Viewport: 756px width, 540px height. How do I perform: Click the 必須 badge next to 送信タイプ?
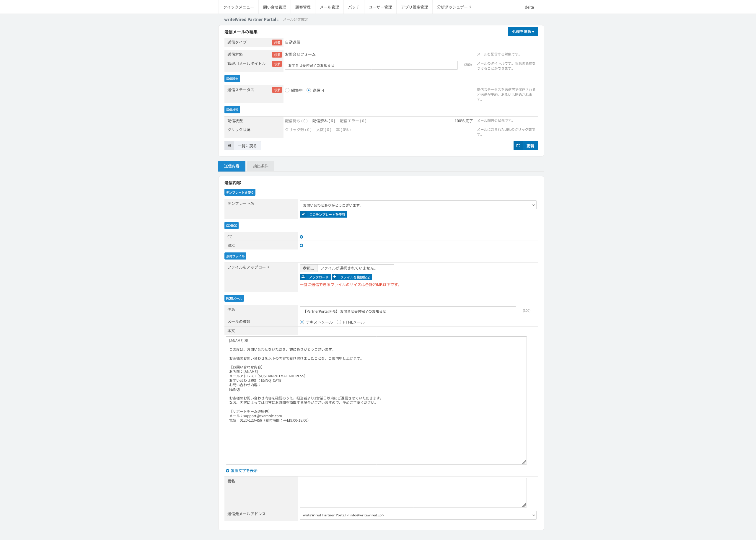[x=277, y=43]
